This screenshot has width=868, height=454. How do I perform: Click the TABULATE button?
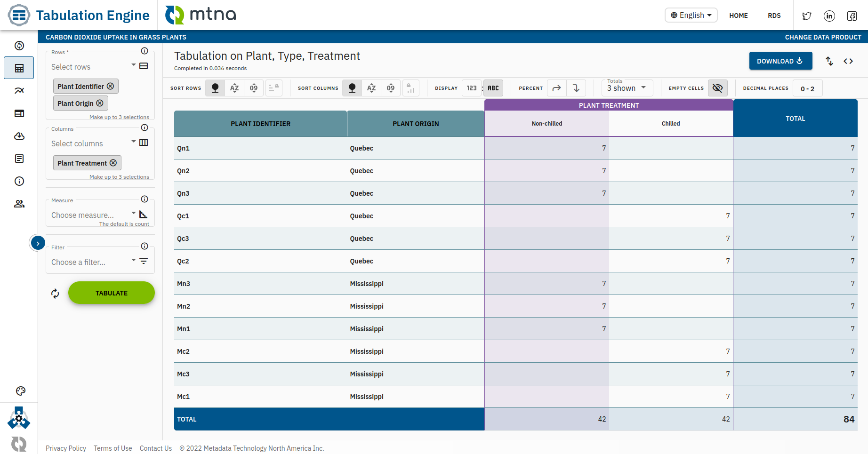coord(112,293)
